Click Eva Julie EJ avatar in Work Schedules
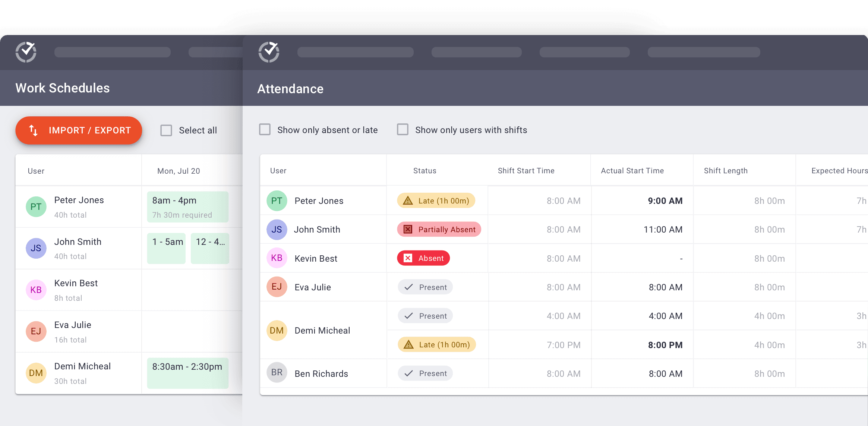Image resolution: width=868 pixels, height=426 pixels. pyautogui.click(x=36, y=331)
